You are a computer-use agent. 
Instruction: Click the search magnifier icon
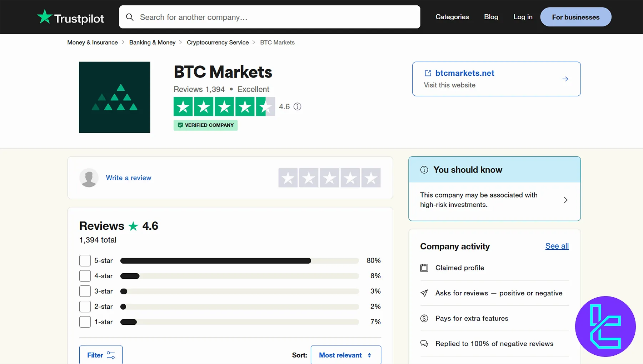(x=130, y=17)
